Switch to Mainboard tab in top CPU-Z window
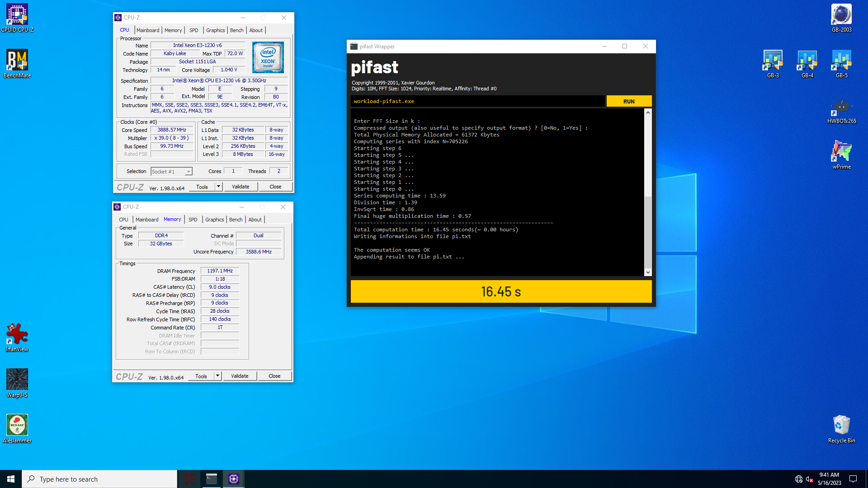 click(148, 30)
